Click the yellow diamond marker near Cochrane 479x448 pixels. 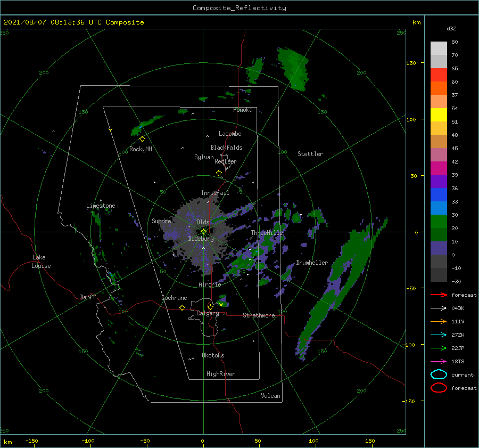tap(183, 307)
